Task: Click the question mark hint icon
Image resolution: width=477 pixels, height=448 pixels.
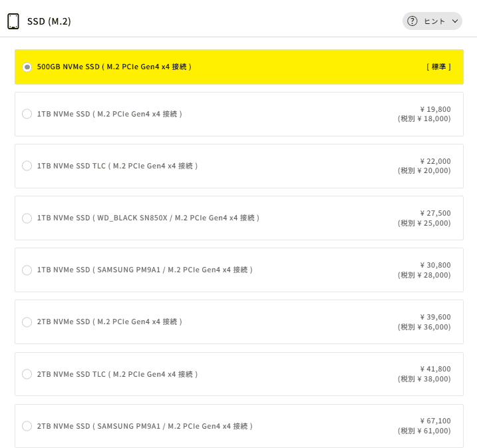Action: 412,21
